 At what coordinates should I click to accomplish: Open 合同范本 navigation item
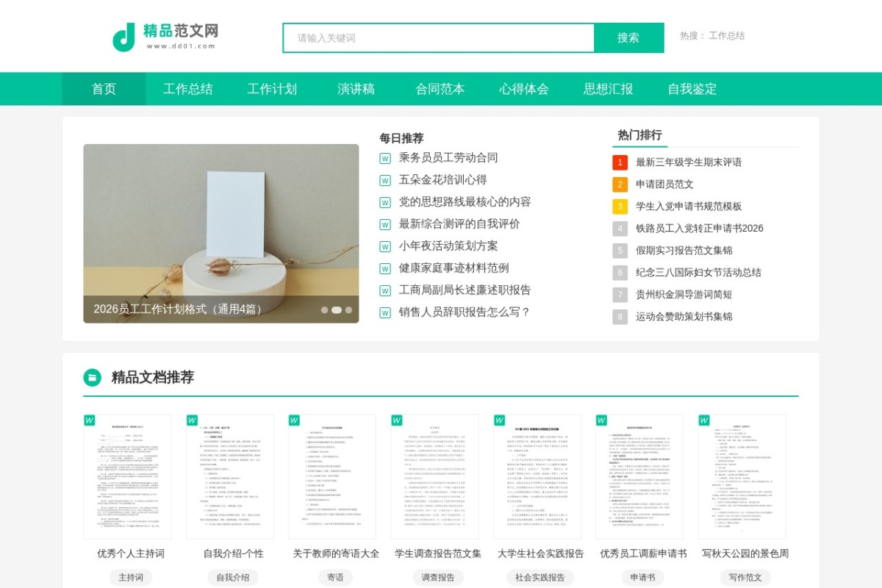tap(440, 89)
